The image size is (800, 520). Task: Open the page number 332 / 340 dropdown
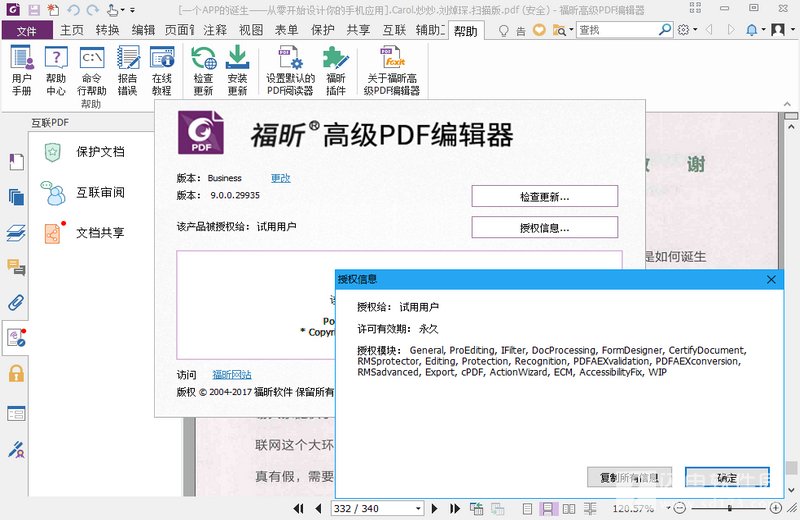tap(418, 508)
